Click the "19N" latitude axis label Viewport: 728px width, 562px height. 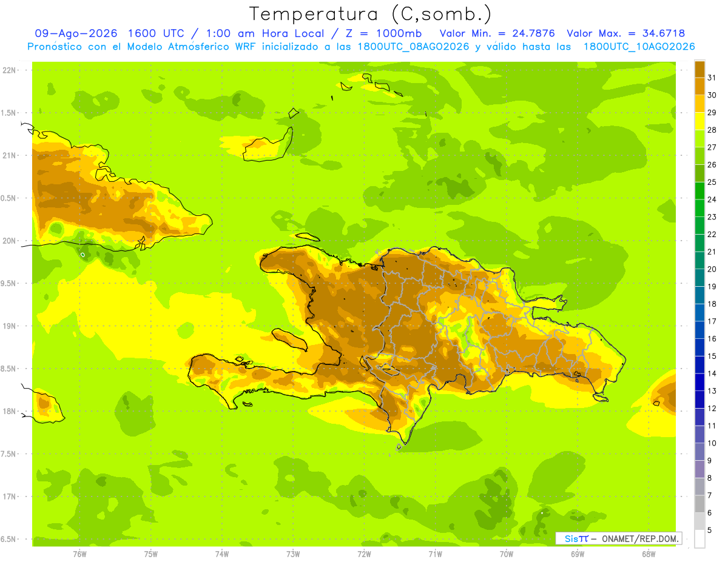point(9,326)
